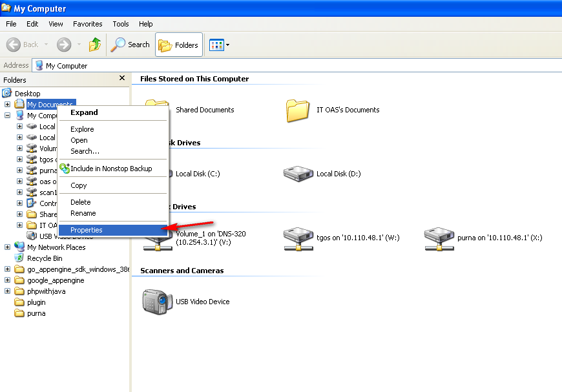The width and height of the screenshot is (562, 392).
Task: Select the go_appengine_sdk_windows folder icon
Action: pos(19,269)
